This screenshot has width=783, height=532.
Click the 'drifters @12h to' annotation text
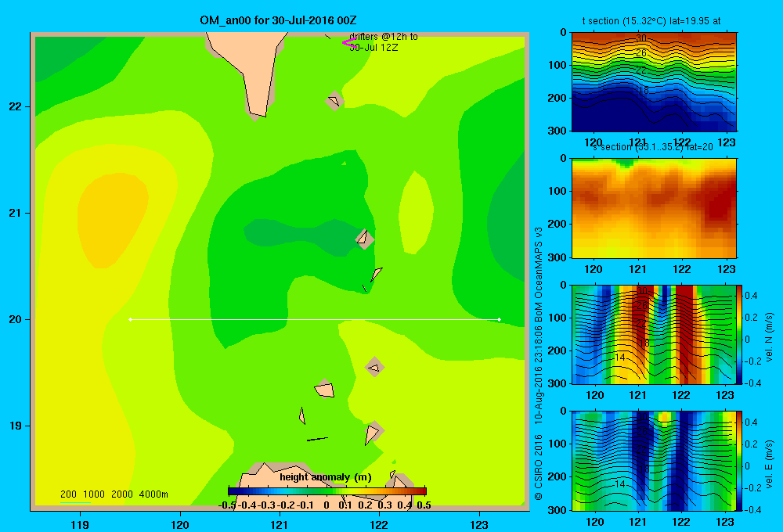384,37
